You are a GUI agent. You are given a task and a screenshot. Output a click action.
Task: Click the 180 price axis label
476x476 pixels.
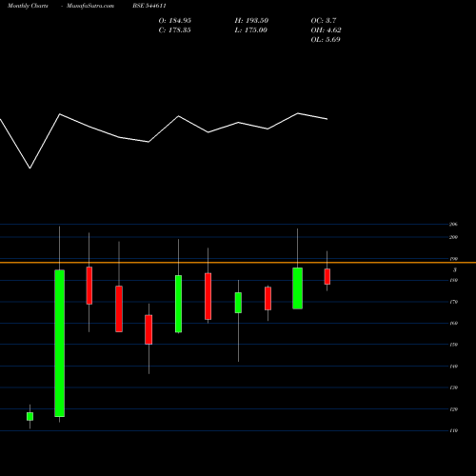[x=453, y=280]
